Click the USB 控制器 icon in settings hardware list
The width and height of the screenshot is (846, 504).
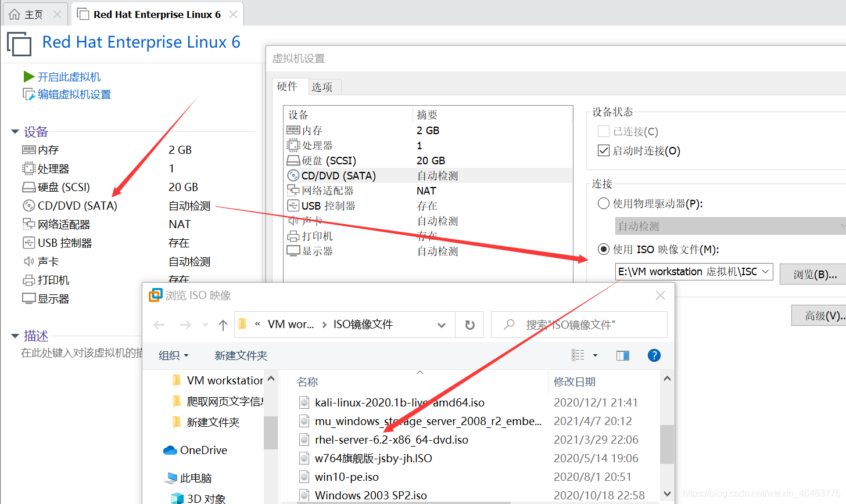(293, 206)
